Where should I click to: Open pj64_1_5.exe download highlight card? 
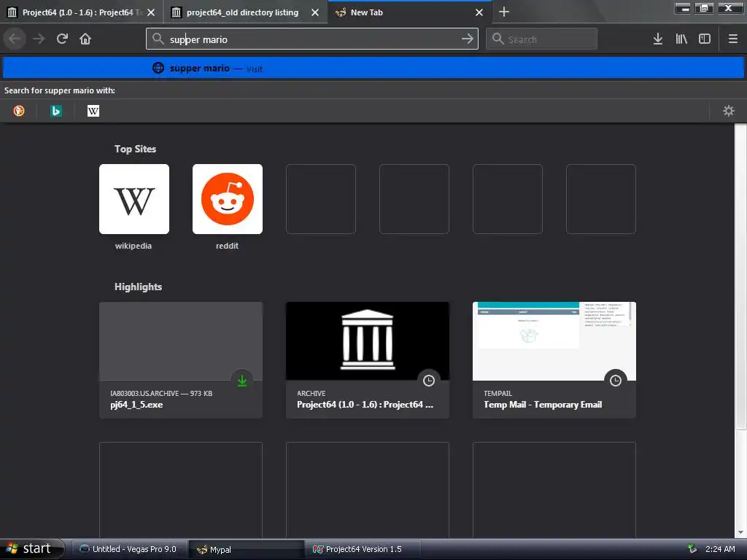(181, 360)
